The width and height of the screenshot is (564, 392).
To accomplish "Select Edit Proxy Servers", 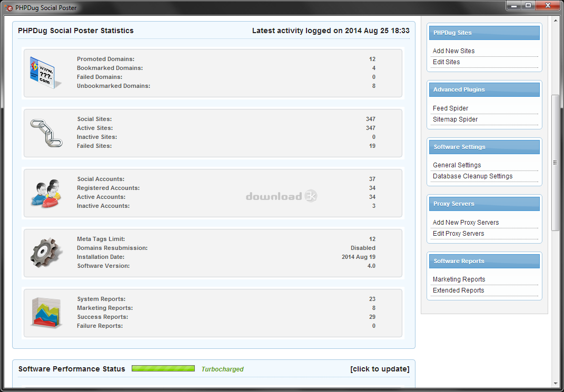I will pyautogui.click(x=458, y=234).
